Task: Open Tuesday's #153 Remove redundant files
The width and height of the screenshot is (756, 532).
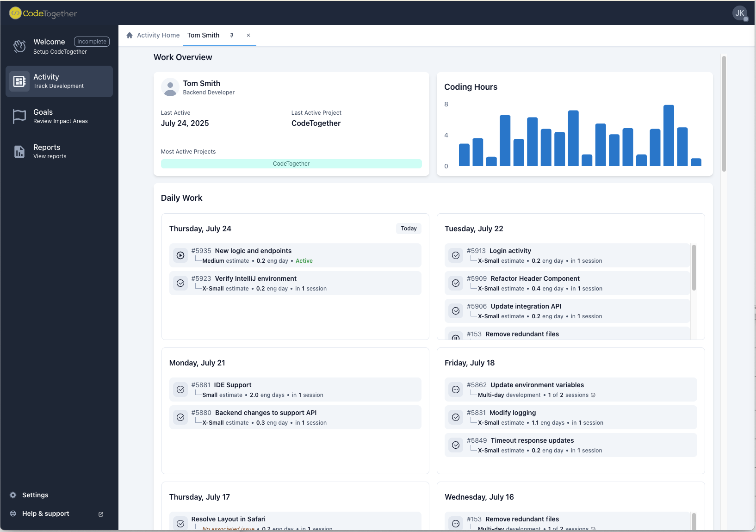Action: 567,334
